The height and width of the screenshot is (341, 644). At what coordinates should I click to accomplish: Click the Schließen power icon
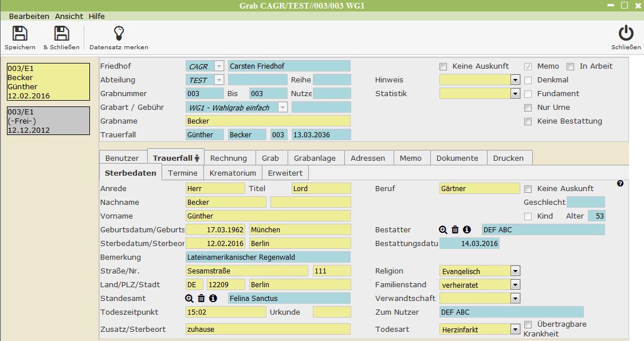pyautogui.click(x=626, y=34)
